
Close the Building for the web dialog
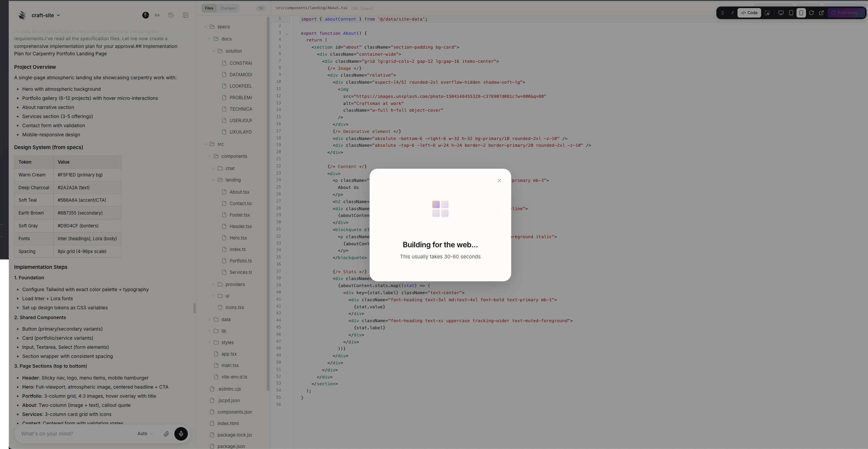coord(499,180)
